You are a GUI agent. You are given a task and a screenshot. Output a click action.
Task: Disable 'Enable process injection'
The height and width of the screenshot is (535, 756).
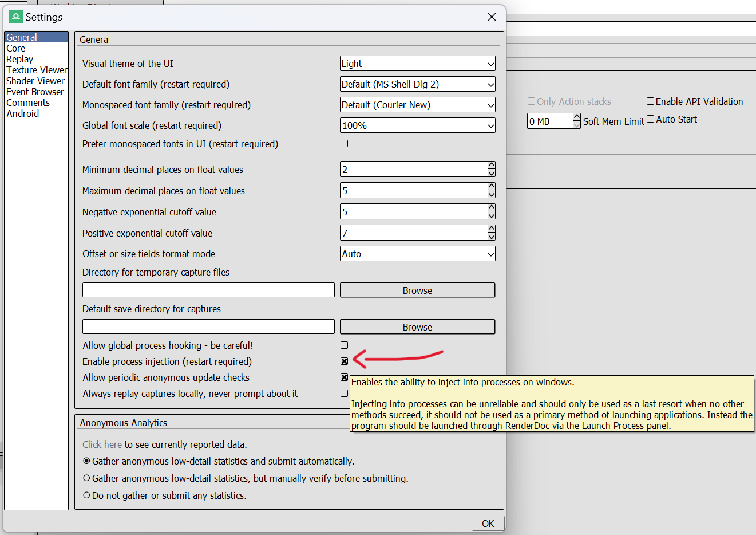(x=344, y=361)
